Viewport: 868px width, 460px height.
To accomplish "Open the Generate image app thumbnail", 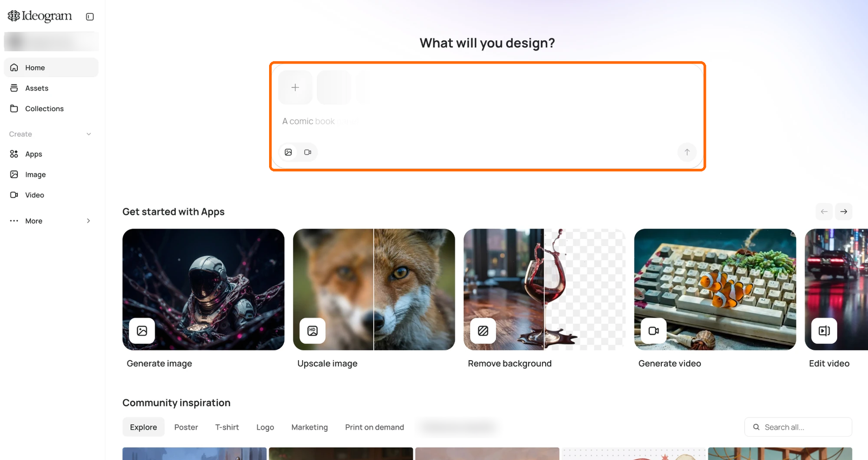I will 203,290.
